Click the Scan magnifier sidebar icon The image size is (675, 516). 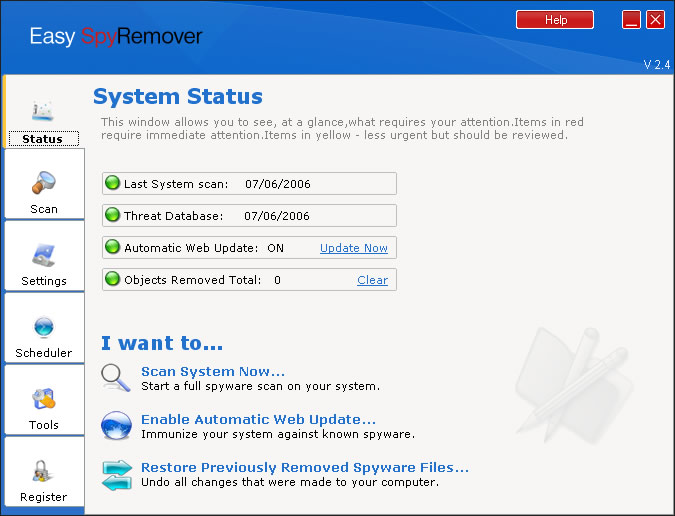(43, 182)
